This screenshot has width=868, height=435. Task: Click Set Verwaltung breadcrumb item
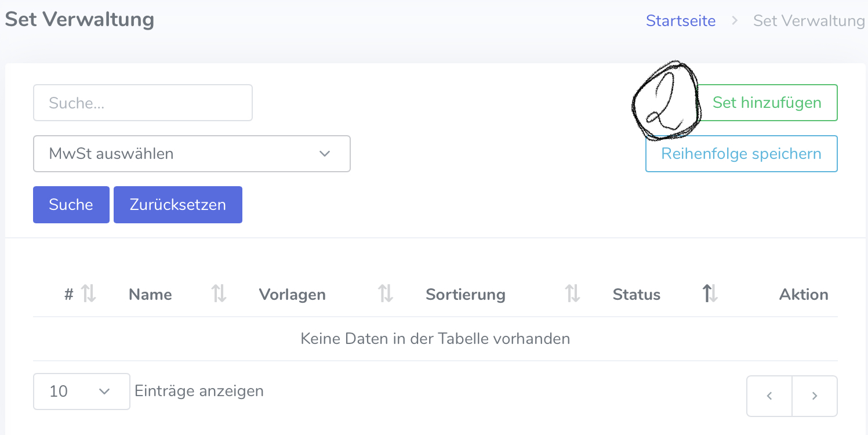809,21
